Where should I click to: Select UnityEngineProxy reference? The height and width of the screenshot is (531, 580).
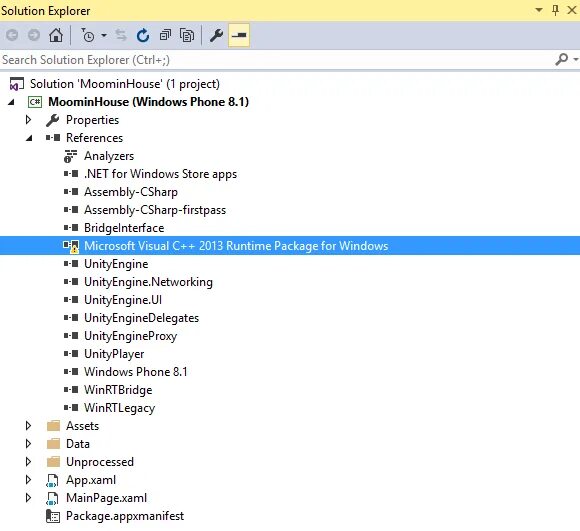pyautogui.click(x=130, y=336)
